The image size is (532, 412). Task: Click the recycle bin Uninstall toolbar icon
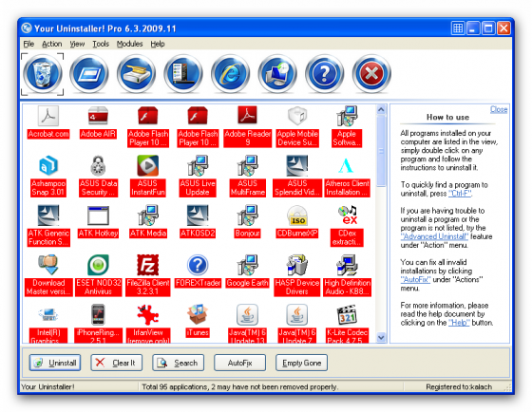point(43,74)
